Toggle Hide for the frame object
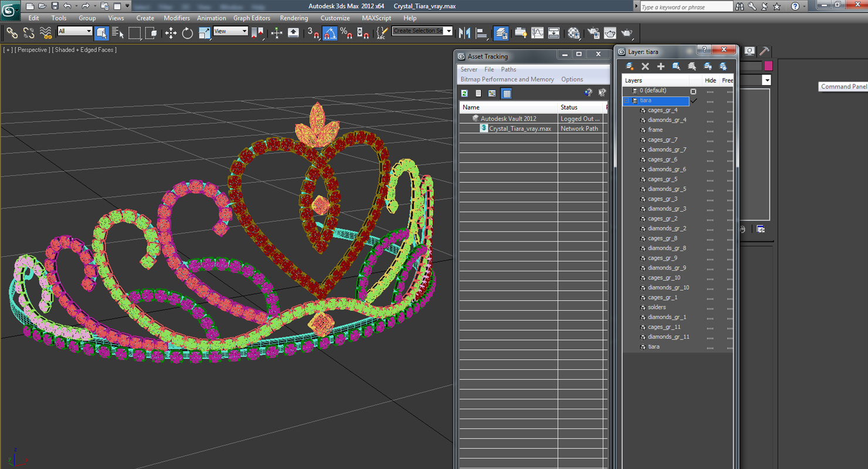The height and width of the screenshot is (469, 868). point(710,130)
